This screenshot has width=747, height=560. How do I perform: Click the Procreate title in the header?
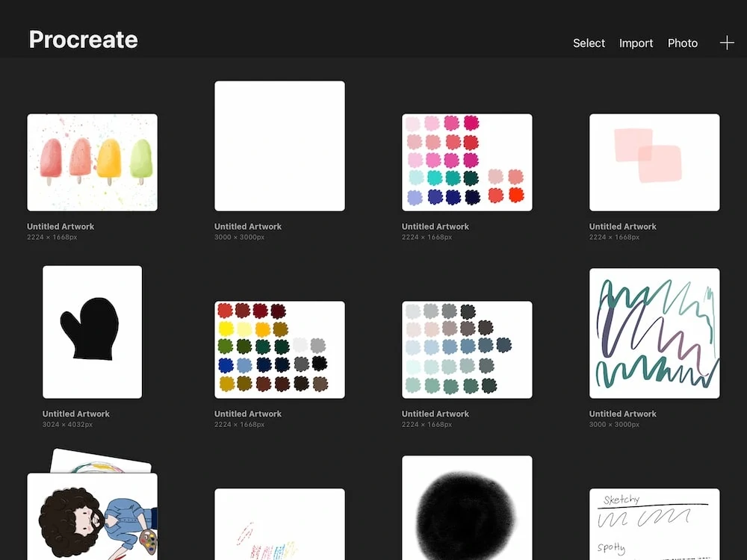pyautogui.click(x=84, y=40)
